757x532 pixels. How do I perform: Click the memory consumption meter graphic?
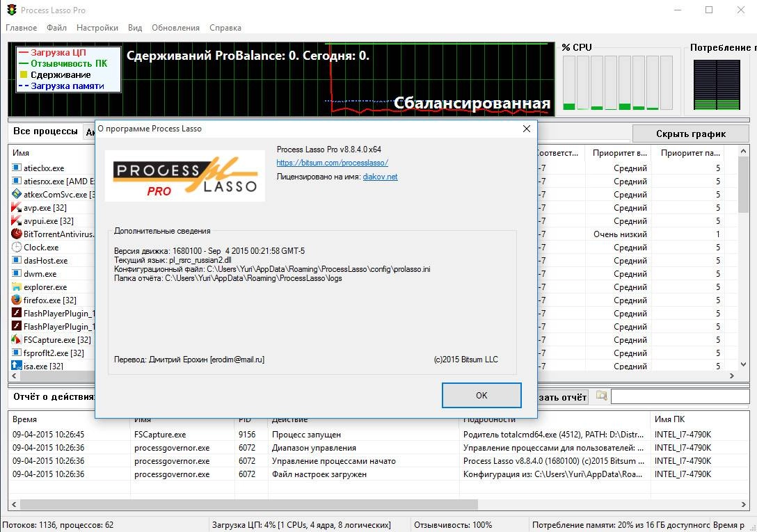click(x=717, y=84)
